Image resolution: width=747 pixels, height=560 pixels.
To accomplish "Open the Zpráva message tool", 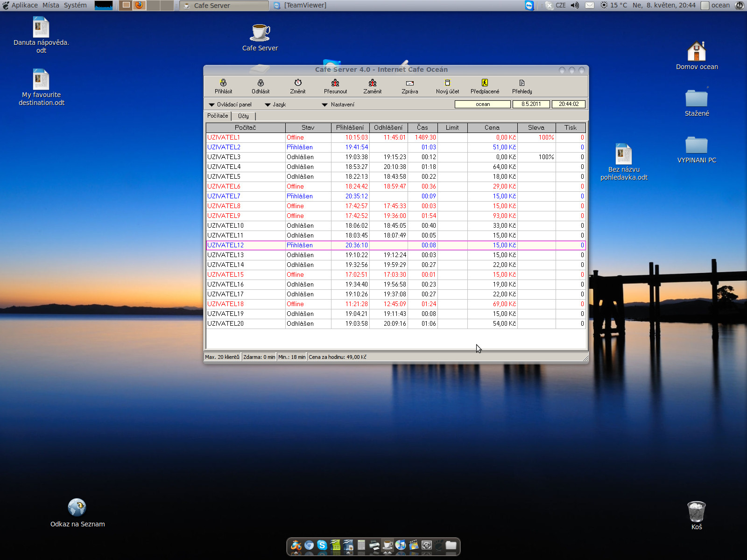I will (x=410, y=86).
